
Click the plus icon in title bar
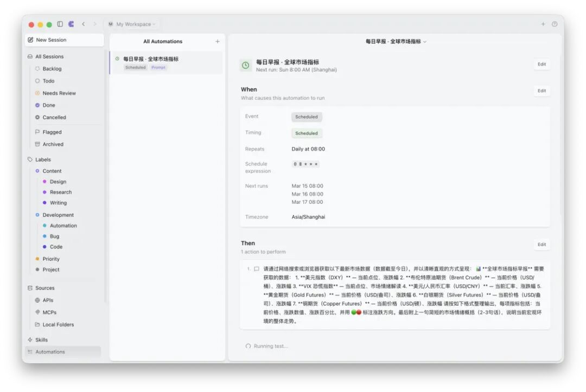[543, 24]
